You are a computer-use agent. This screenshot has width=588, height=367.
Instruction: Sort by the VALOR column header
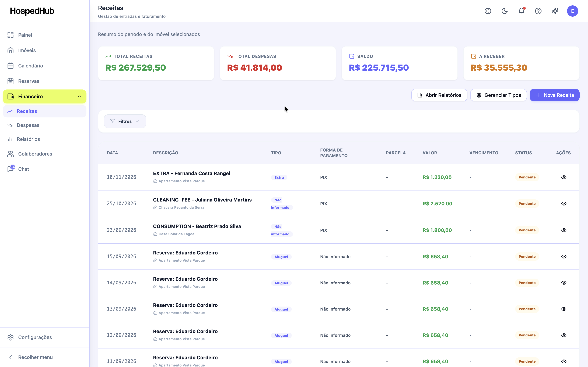(x=430, y=153)
